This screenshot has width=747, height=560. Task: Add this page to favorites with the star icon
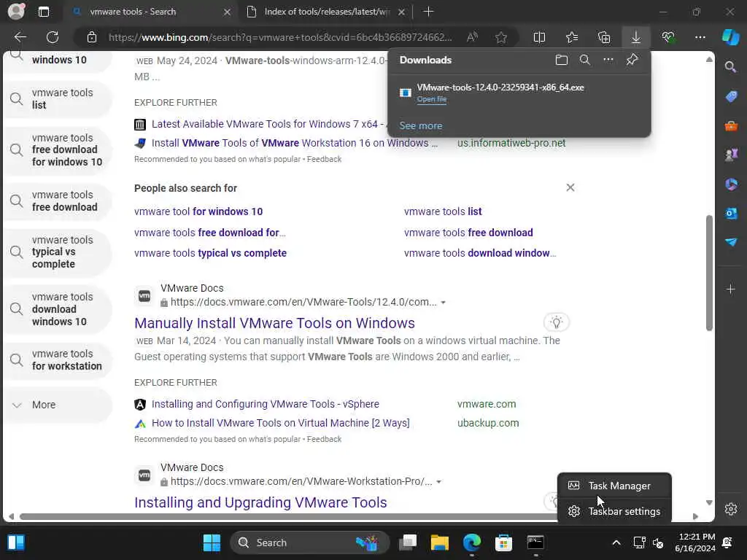click(500, 37)
